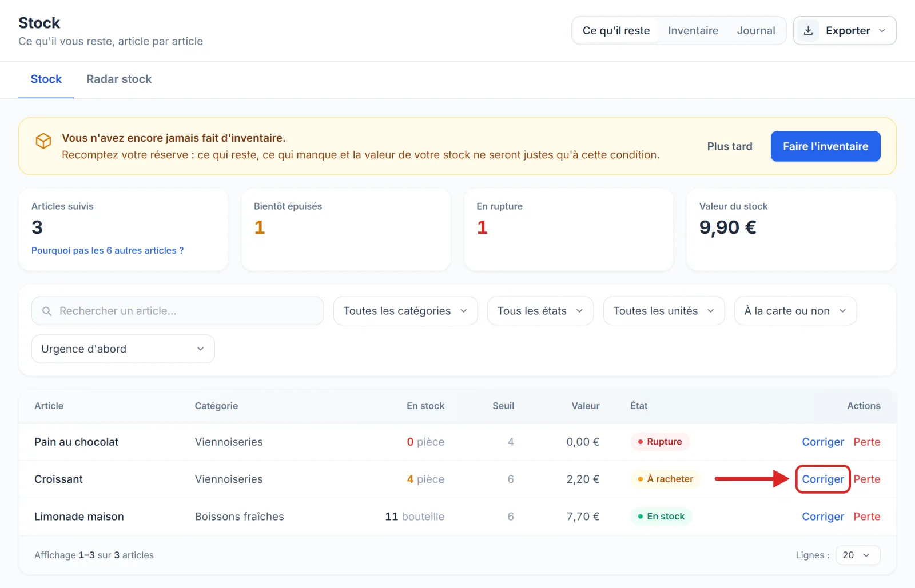
Task: Click the À racheter status badge
Action: (x=666, y=479)
